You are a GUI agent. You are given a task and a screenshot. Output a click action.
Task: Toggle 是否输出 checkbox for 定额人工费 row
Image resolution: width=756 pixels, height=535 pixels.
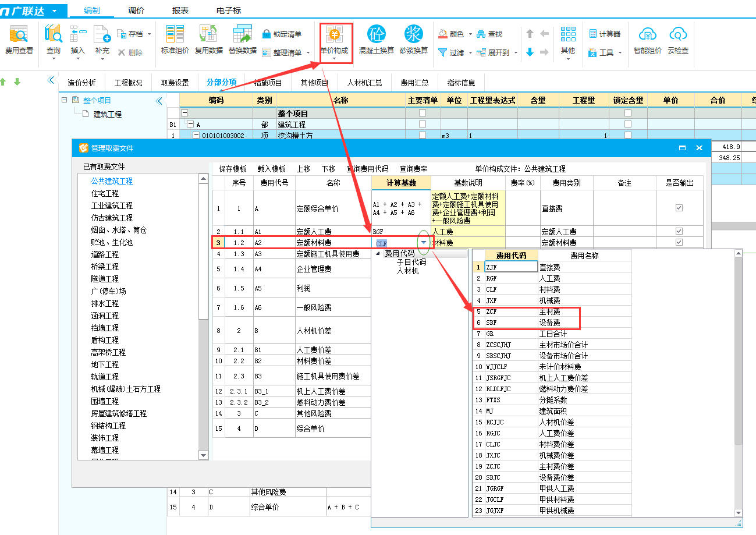coord(679,231)
